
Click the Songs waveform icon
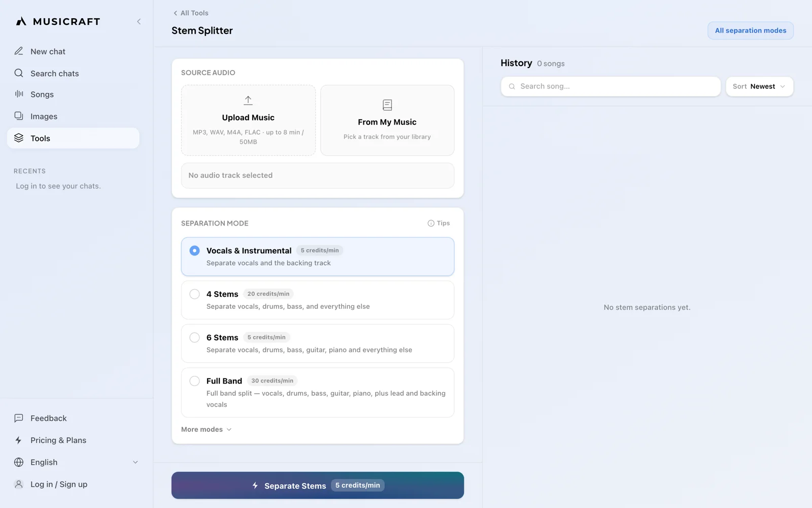pos(19,94)
